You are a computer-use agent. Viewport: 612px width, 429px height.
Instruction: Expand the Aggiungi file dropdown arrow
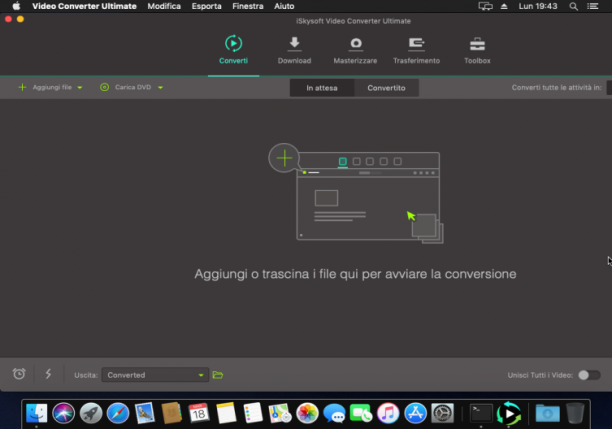pos(80,88)
